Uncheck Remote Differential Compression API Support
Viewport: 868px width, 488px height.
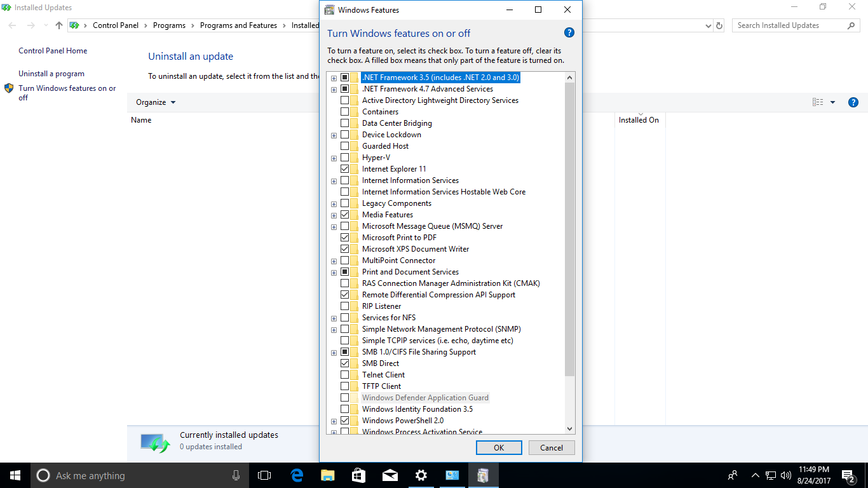(x=345, y=295)
